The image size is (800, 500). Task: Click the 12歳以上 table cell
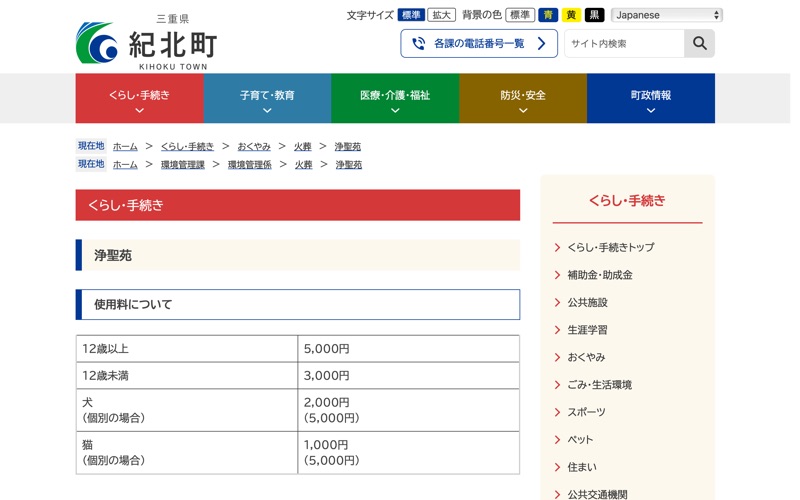point(187,349)
